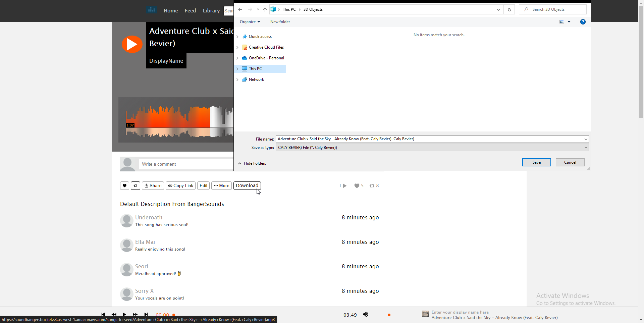Click New folder

[x=280, y=22]
